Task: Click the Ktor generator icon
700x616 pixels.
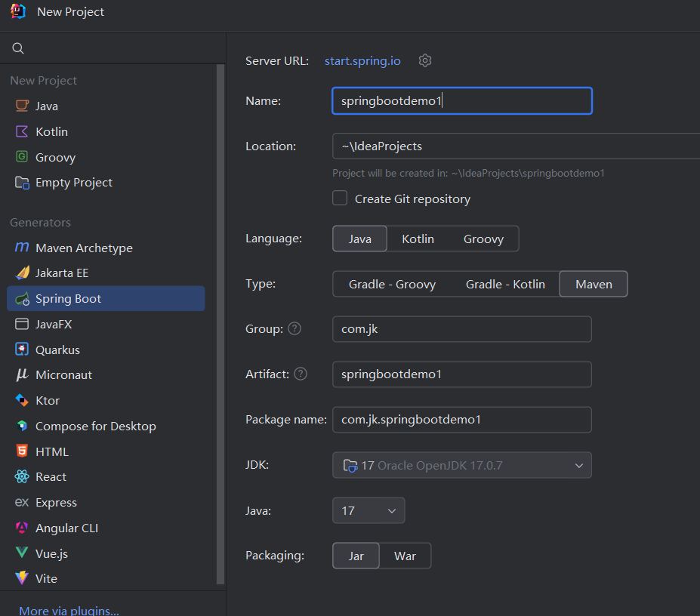Action: [x=22, y=400]
